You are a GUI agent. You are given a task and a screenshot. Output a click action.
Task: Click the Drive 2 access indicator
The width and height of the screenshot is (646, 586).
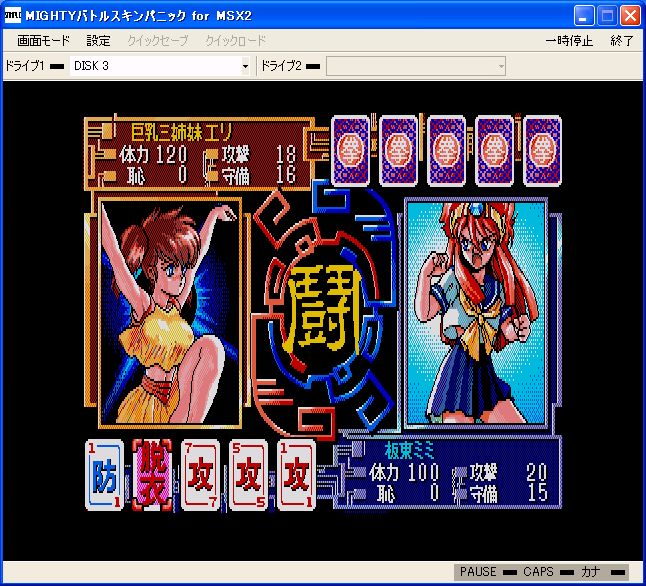314,66
